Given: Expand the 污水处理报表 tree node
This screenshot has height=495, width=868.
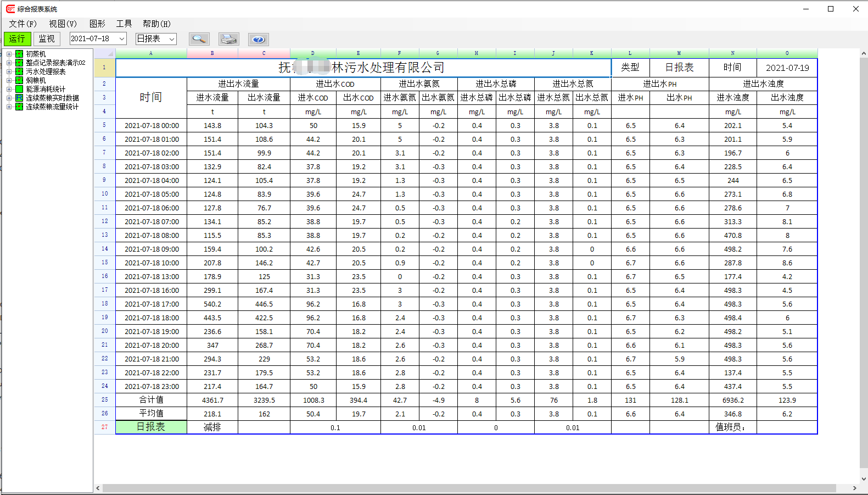Looking at the screenshot, I should coord(9,71).
